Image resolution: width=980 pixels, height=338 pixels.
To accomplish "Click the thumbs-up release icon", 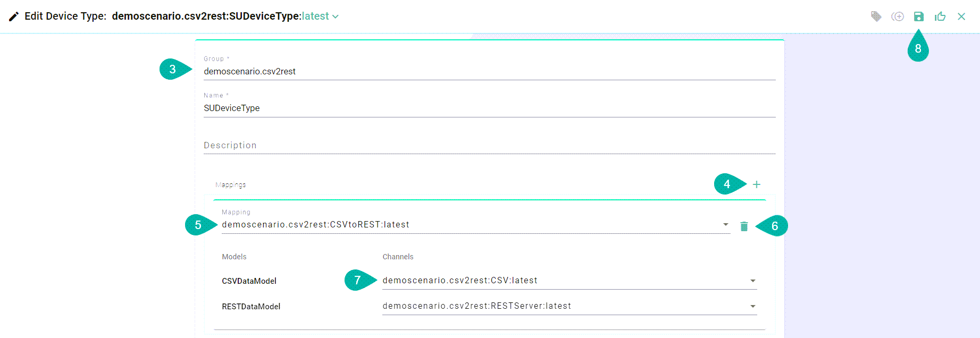I will point(940,16).
